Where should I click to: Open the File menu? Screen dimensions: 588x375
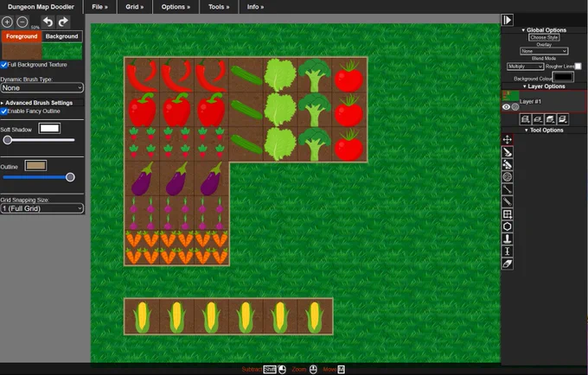tap(99, 7)
